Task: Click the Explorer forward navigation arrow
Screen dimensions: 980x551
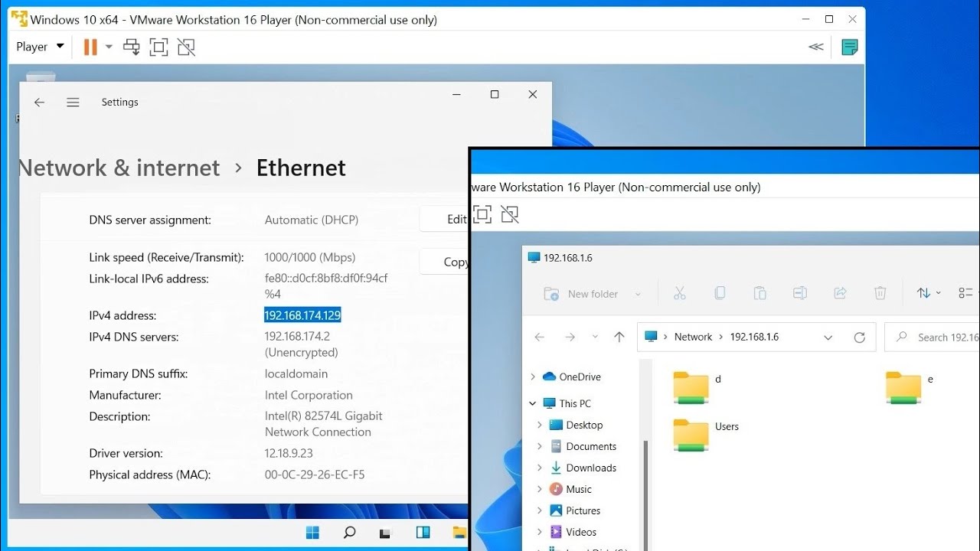Action: pos(570,337)
